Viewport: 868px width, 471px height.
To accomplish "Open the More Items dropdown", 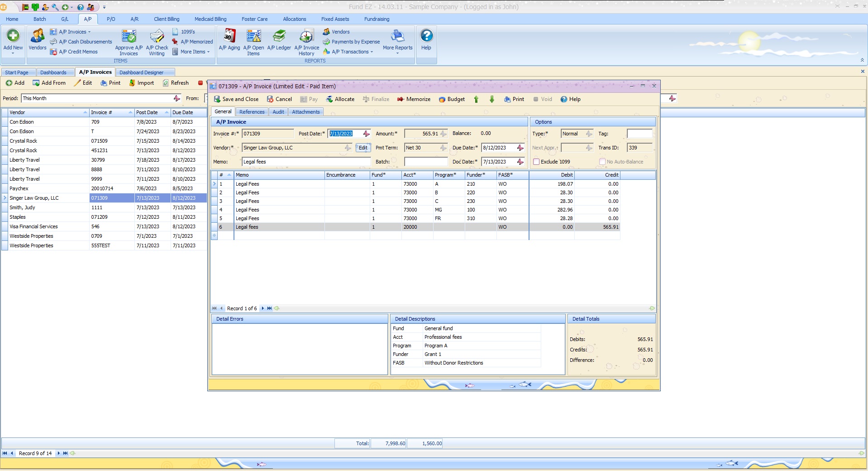I will point(191,52).
